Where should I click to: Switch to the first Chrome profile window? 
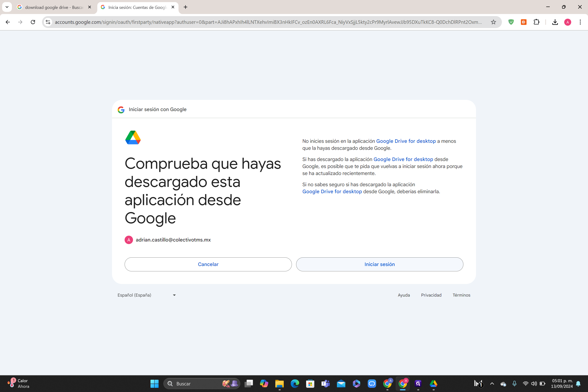pyautogui.click(x=387, y=384)
